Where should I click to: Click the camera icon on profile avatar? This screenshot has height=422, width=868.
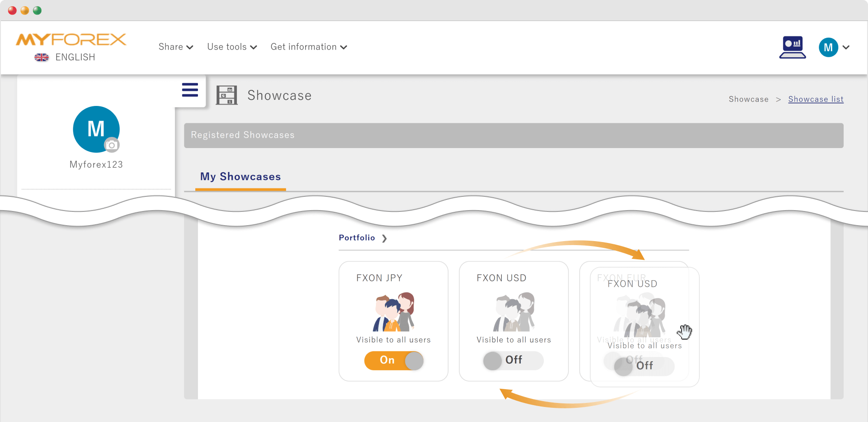tap(112, 145)
